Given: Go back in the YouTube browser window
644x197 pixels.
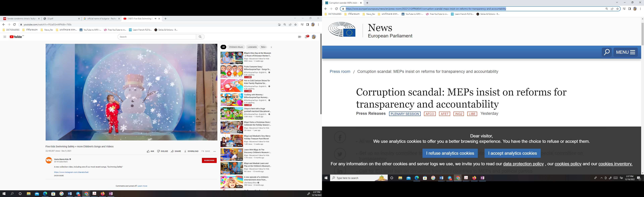Looking at the screenshot, I should (4, 24).
